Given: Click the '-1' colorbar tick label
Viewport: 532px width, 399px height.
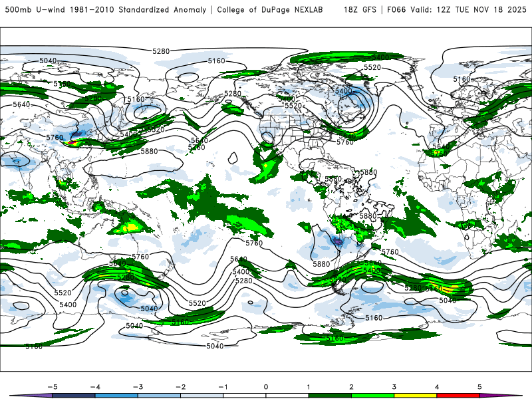Looking at the screenshot, I should click(x=223, y=387).
